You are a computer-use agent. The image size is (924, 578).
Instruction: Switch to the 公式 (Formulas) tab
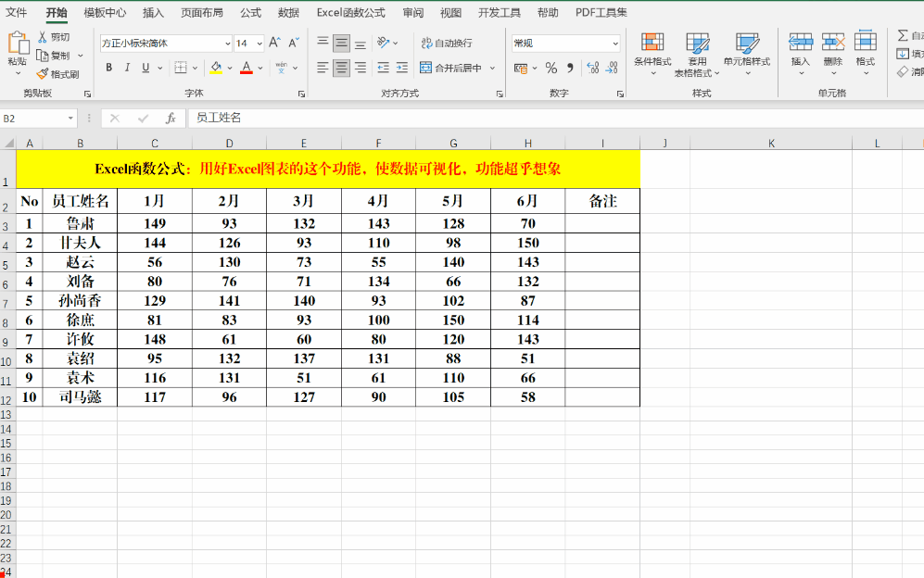[x=250, y=12]
